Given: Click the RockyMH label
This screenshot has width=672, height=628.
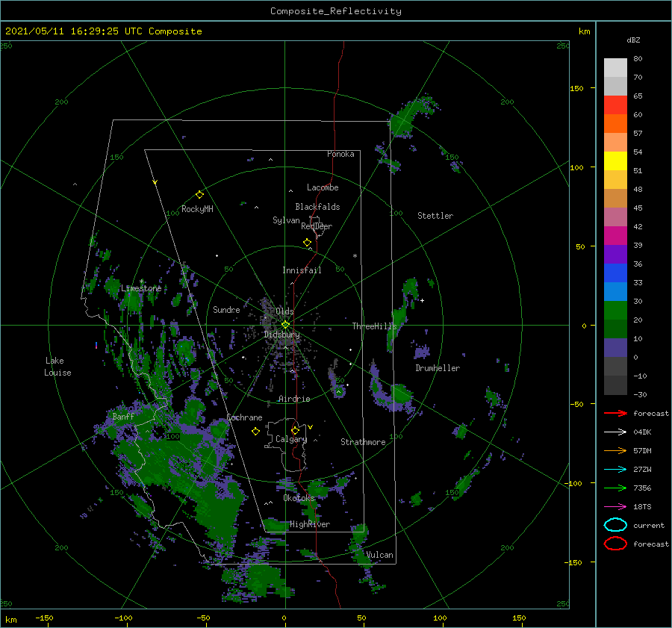Looking at the screenshot, I should 197,209.
